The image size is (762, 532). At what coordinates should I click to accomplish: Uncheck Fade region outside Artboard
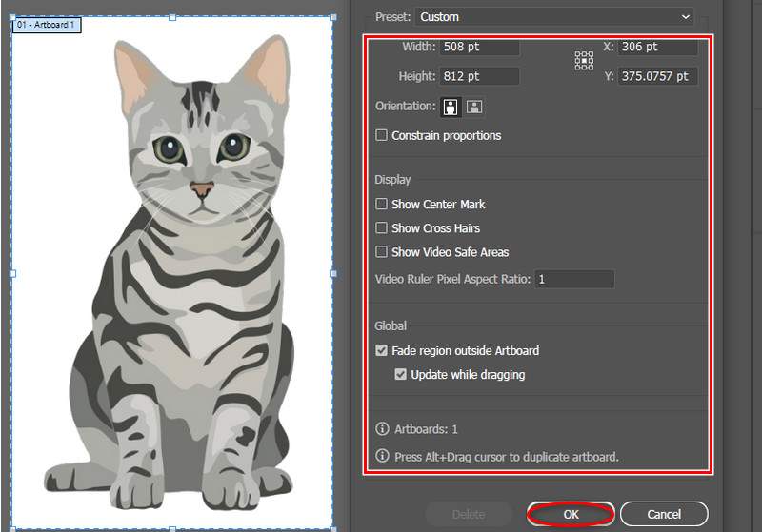382,350
